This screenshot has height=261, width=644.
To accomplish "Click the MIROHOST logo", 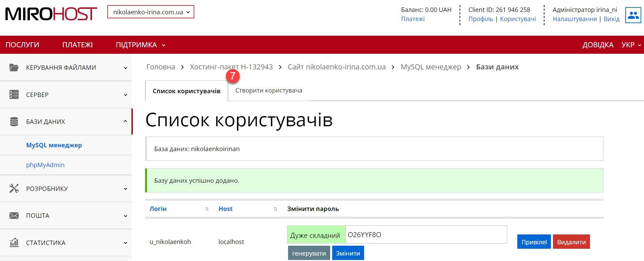I will (51, 14).
